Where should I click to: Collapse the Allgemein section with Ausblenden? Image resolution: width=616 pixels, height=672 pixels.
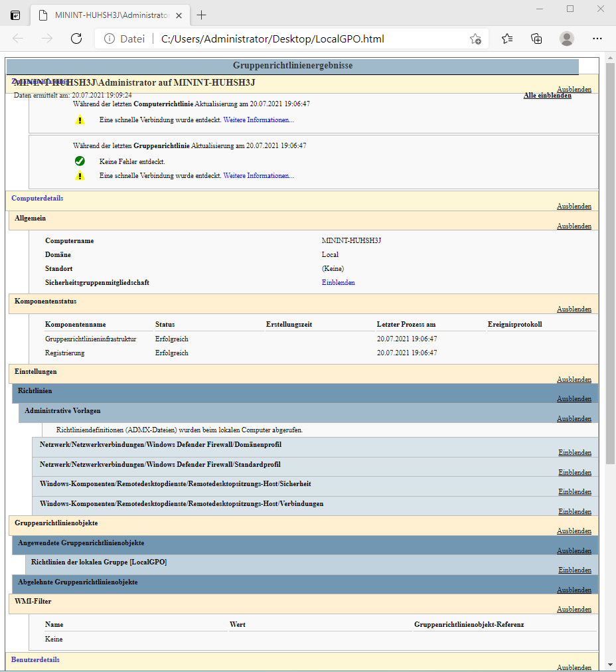[x=574, y=226]
